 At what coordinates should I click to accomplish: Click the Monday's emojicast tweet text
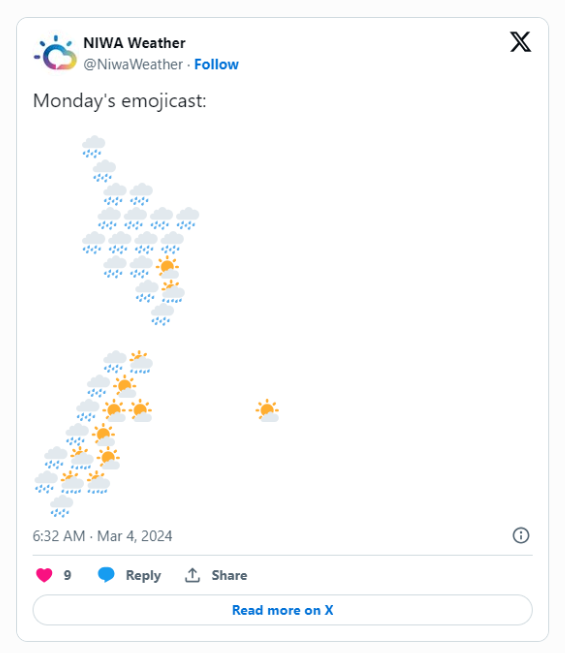(x=120, y=101)
